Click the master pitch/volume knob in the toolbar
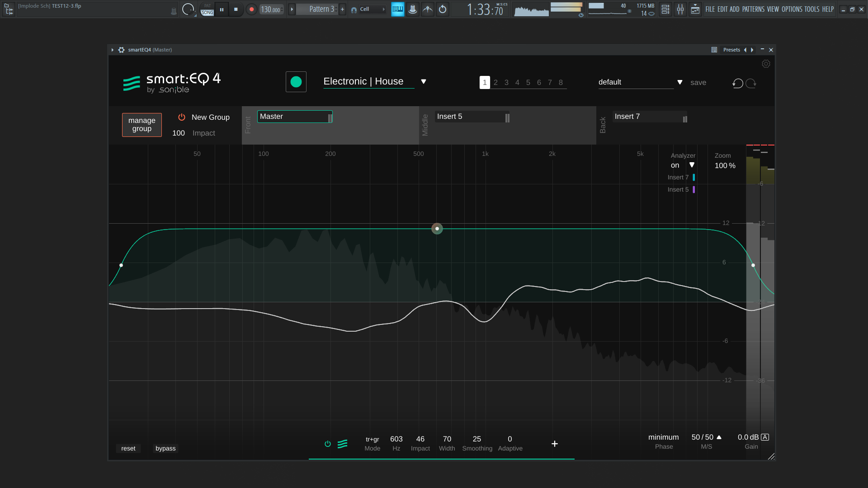Image resolution: width=868 pixels, height=488 pixels. [x=188, y=9]
